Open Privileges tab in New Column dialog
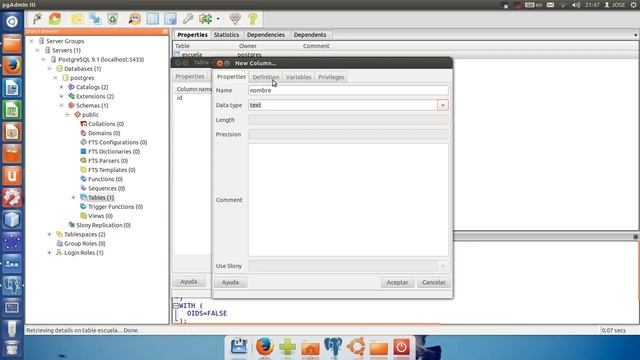640x360 pixels. tap(331, 77)
